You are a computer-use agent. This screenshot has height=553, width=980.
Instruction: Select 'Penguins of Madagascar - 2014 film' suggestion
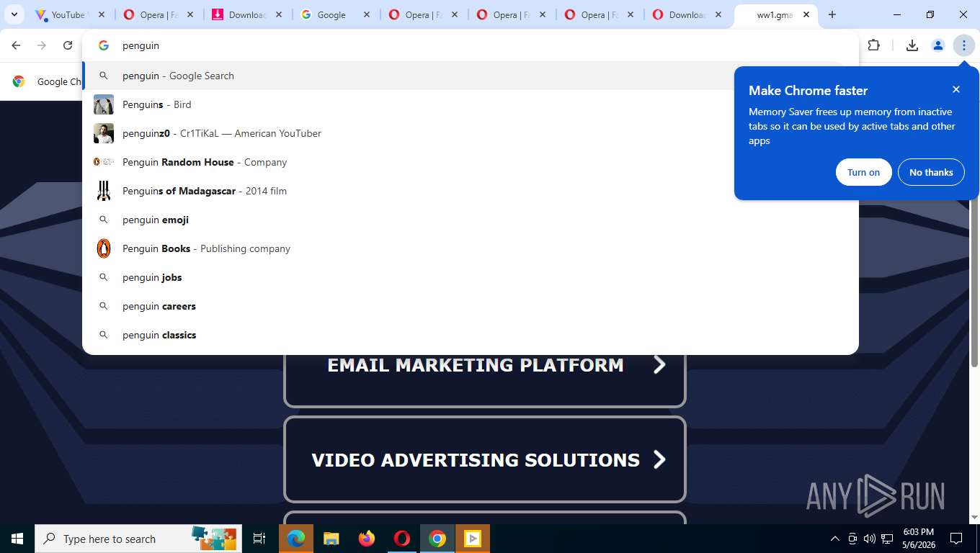click(x=471, y=191)
